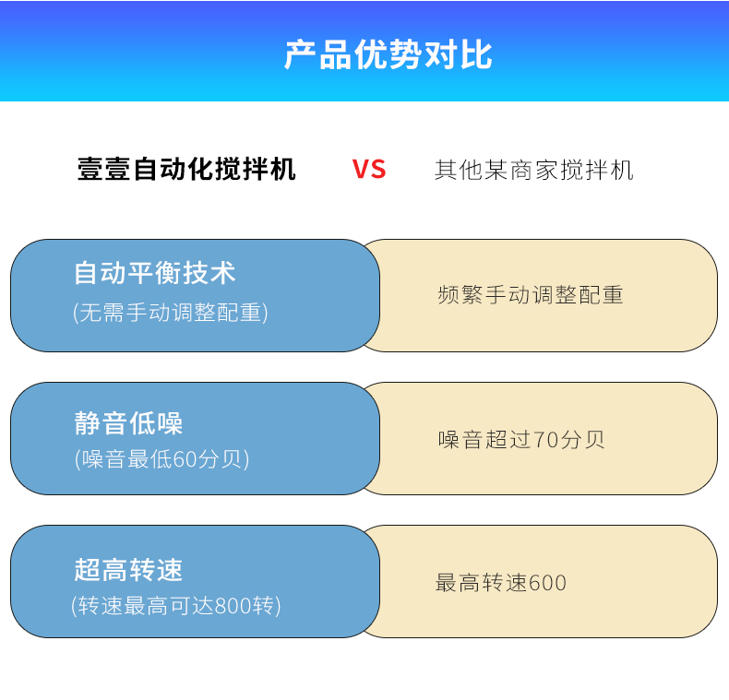Viewport: 729px width, 700px height.
Task: Click the '静音低噪' title
Action: point(128,423)
